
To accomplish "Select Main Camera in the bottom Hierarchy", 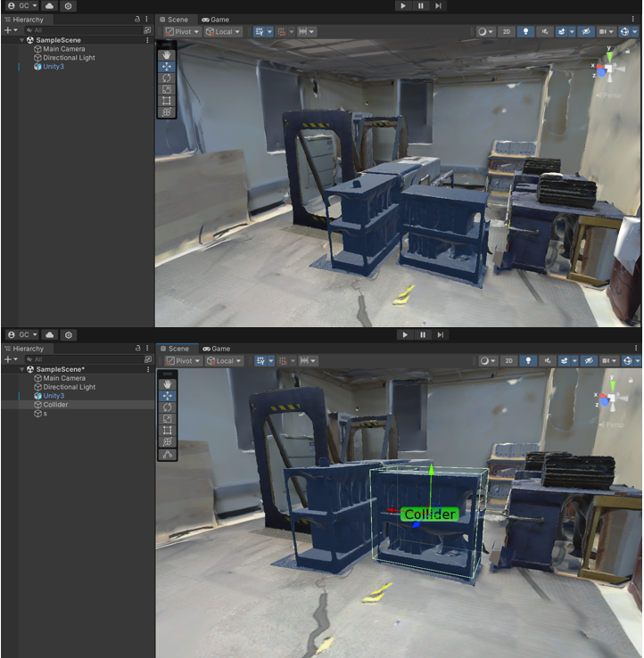I will (x=78, y=378).
